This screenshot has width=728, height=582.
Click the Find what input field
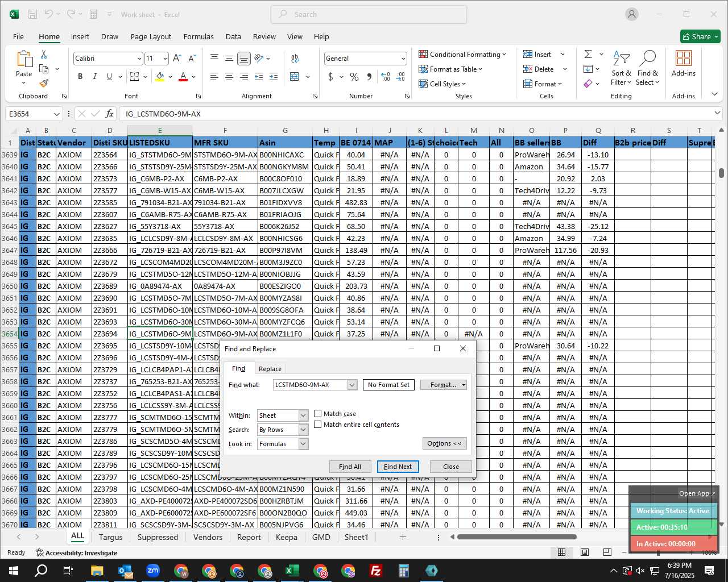click(311, 385)
